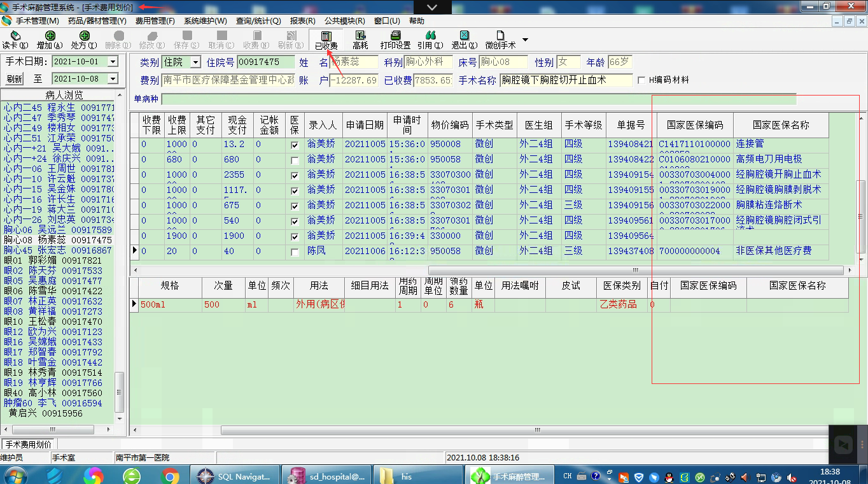Open the 费用管理(F) menu
The image size is (868, 484).
click(155, 21)
